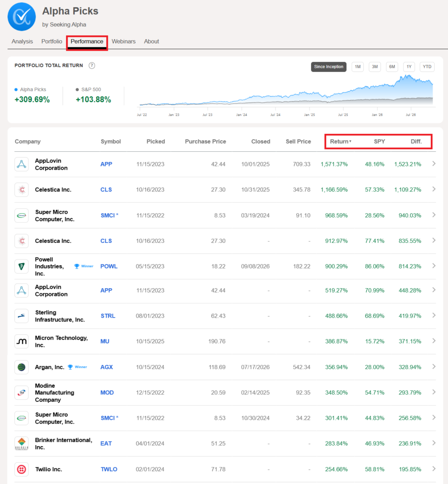Switch chart to 6M range

pyautogui.click(x=392, y=67)
